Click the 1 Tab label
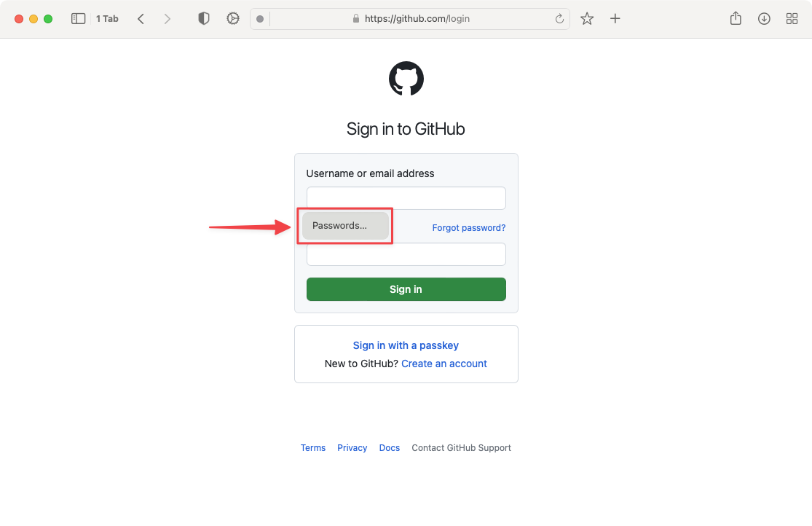The height and width of the screenshot is (526, 812). (106, 18)
